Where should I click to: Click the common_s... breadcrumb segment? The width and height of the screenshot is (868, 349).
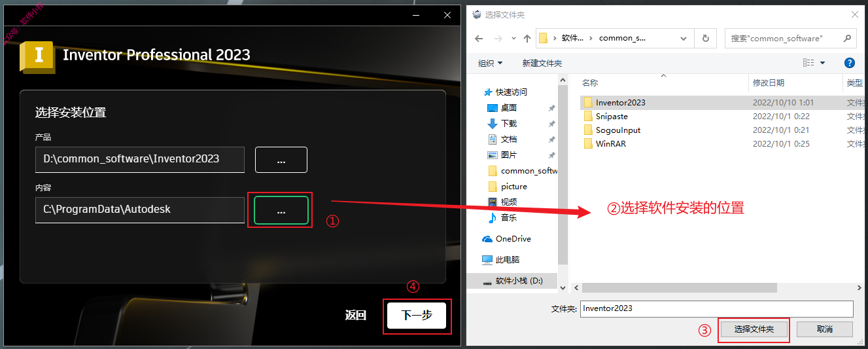tap(622, 38)
